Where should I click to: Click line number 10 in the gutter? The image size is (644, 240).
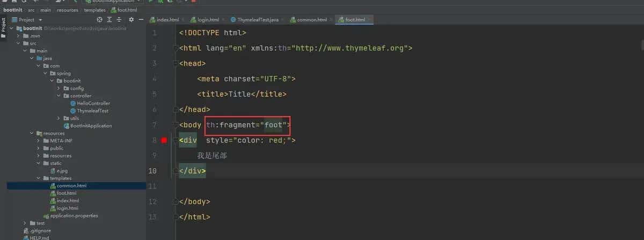point(152,171)
